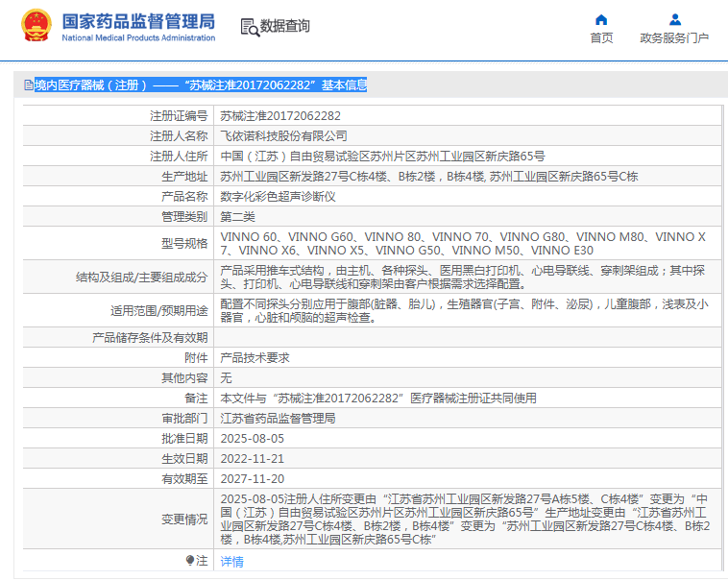Click the 变更情况 label cell
The image size is (728, 580).
pyautogui.click(x=118, y=520)
